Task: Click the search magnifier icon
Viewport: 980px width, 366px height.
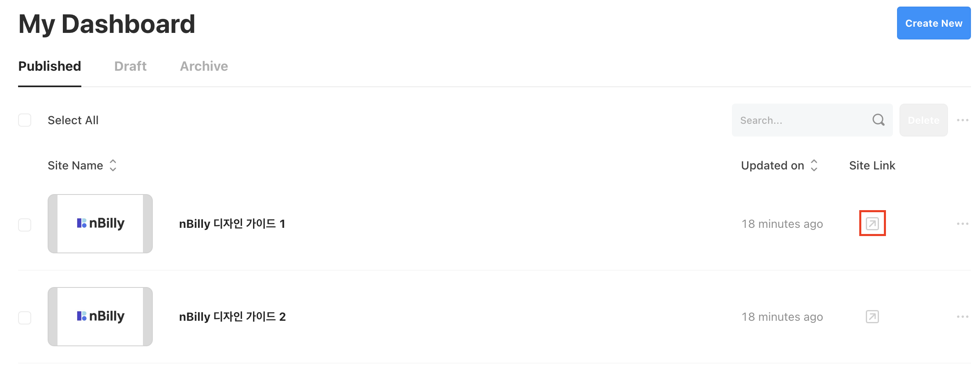Action: coord(879,120)
